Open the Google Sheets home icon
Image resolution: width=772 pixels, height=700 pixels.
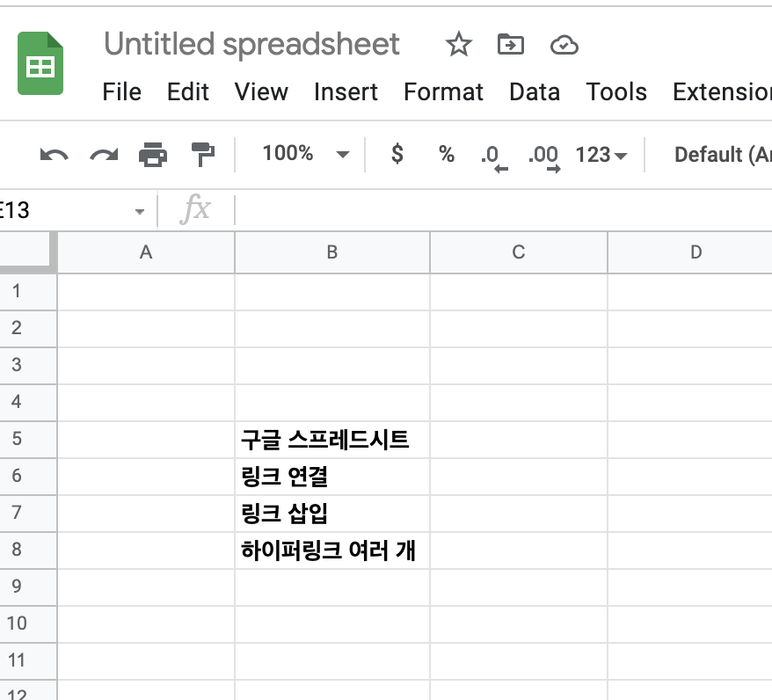pos(40,63)
